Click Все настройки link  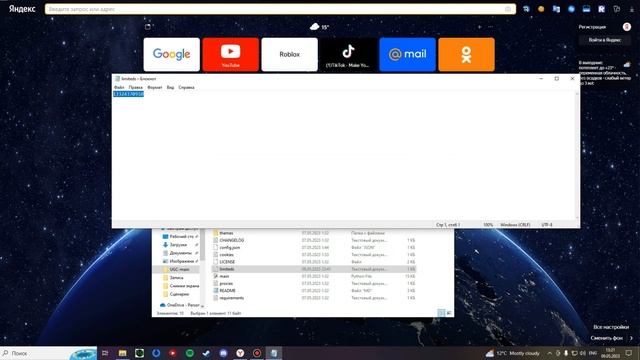(611, 327)
